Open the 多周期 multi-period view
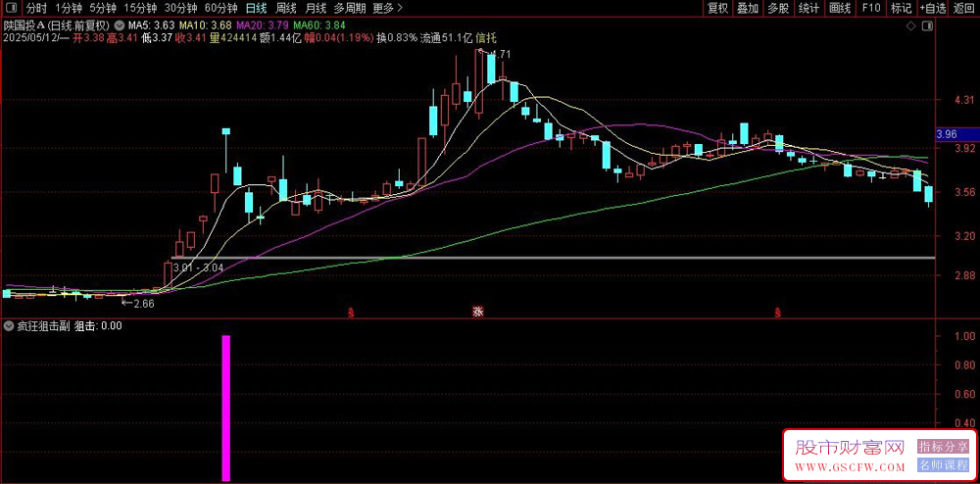 349,8
